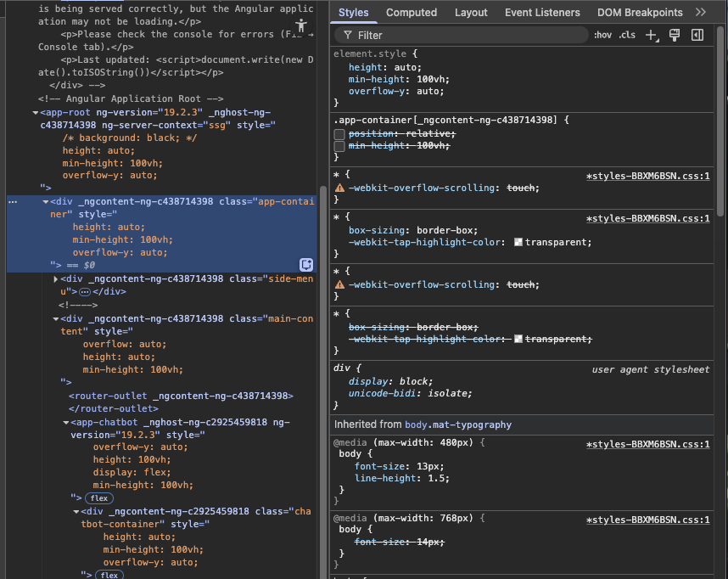Open the three-dot menu beside selected div

click(x=12, y=201)
